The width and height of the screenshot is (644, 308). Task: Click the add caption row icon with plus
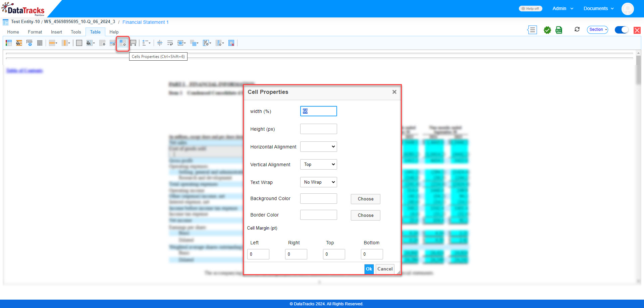click(30, 43)
